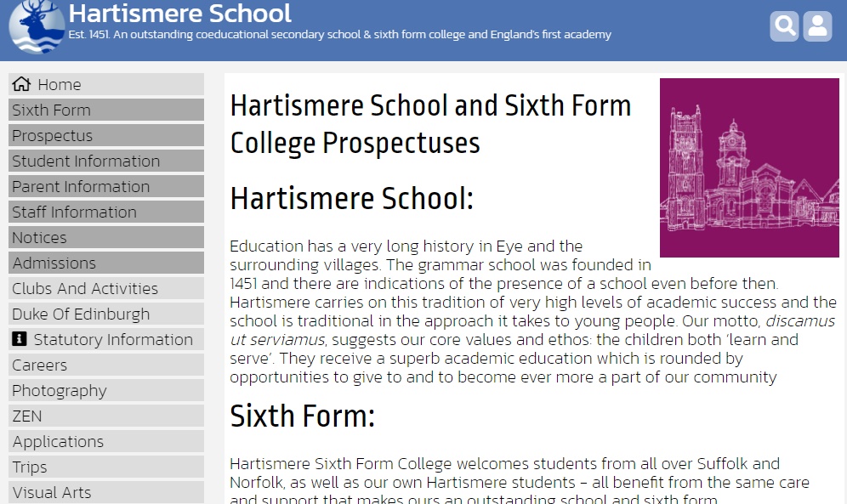
Task: Open the Trips sidebar link
Action: tap(106, 467)
